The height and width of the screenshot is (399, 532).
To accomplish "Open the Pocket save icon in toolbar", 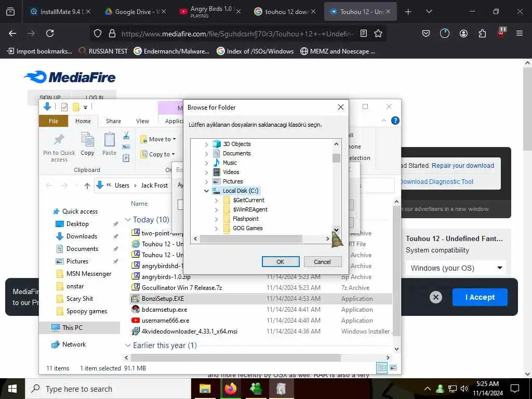I will 426,33.
